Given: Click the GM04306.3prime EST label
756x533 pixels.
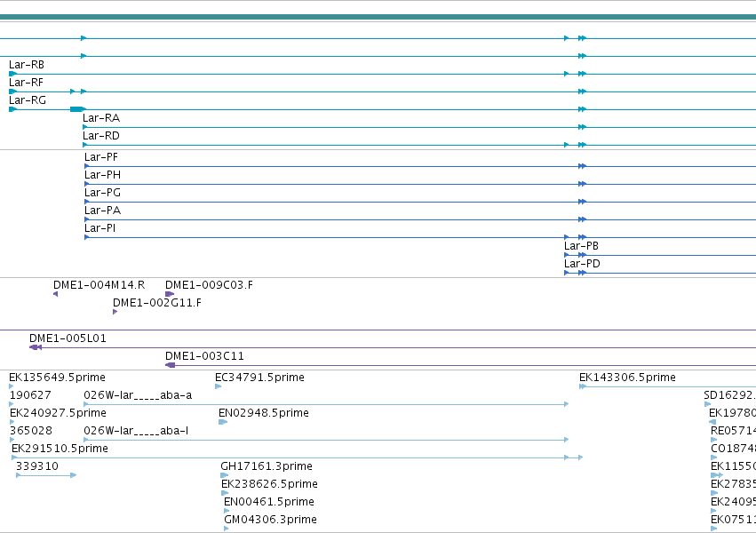Looking at the screenshot, I should coord(270,520).
